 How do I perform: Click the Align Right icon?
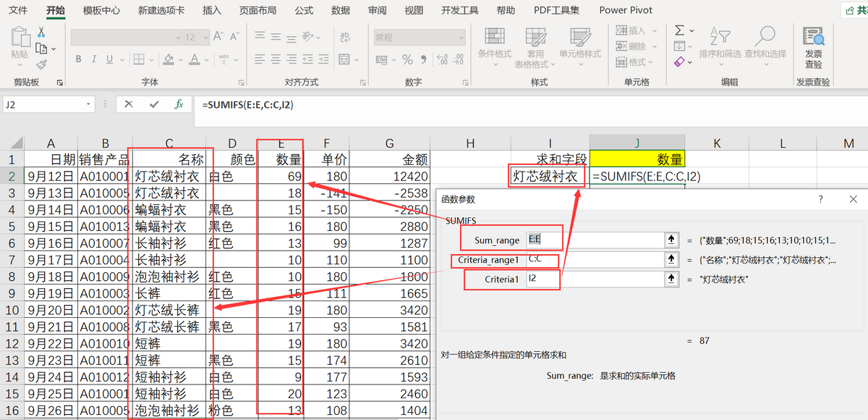pos(292,59)
